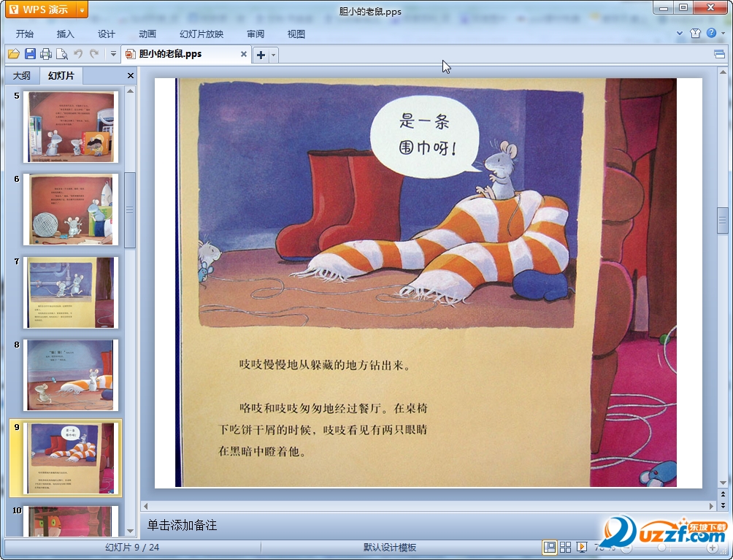Open the WPS 演示 application menu
The height and width of the screenshot is (560, 733).
pyautogui.click(x=41, y=9)
